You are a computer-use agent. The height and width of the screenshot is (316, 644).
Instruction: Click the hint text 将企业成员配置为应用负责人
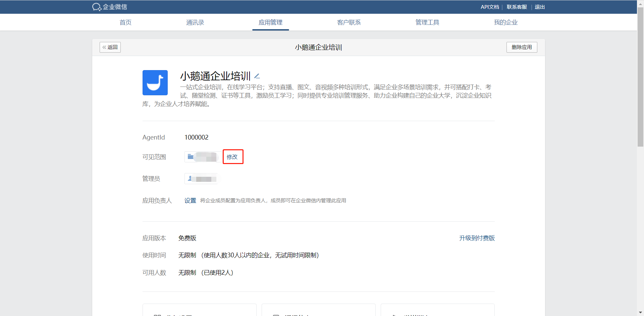tap(273, 201)
